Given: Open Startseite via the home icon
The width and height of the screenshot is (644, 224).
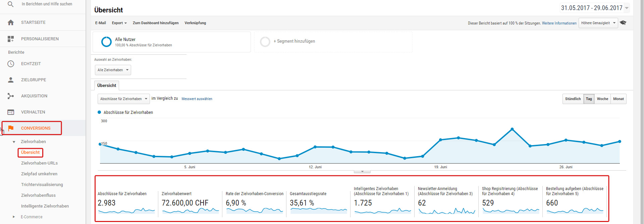Looking at the screenshot, I should click(x=11, y=23).
